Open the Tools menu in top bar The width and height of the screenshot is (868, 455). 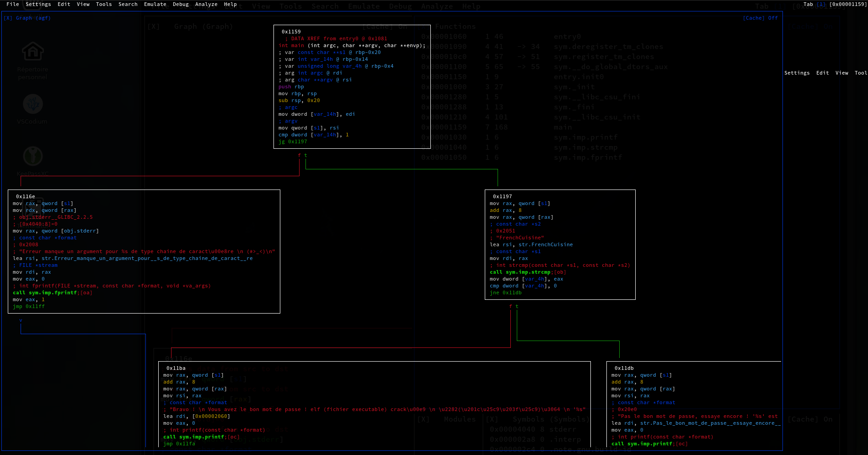pyautogui.click(x=104, y=4)
